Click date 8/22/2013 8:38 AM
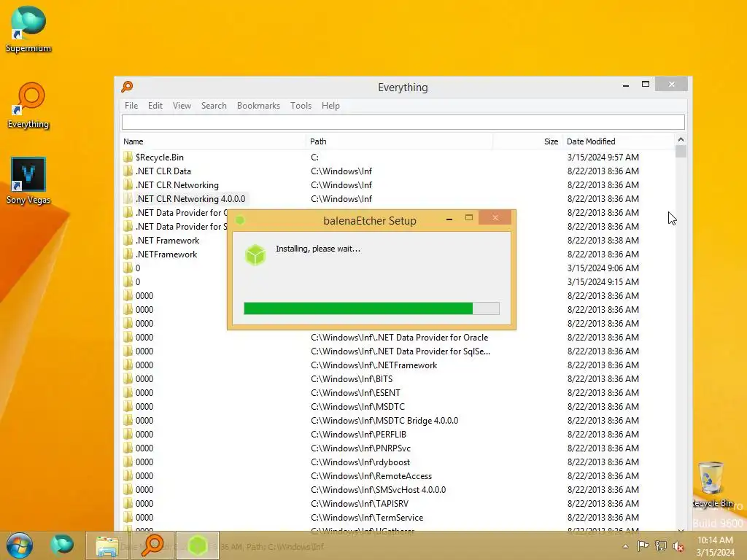Image resolution: width=747 pixels, height=560 pixels. coord(603,241)
